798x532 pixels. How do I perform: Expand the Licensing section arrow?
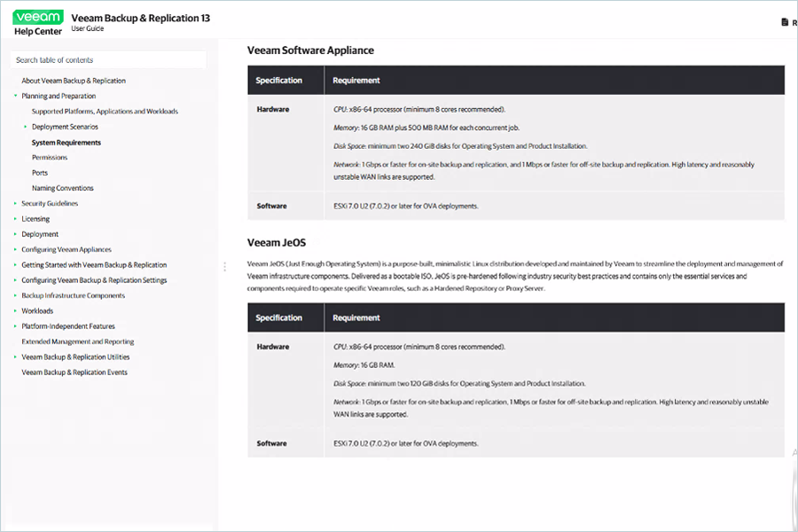click(x=15, y=219)
